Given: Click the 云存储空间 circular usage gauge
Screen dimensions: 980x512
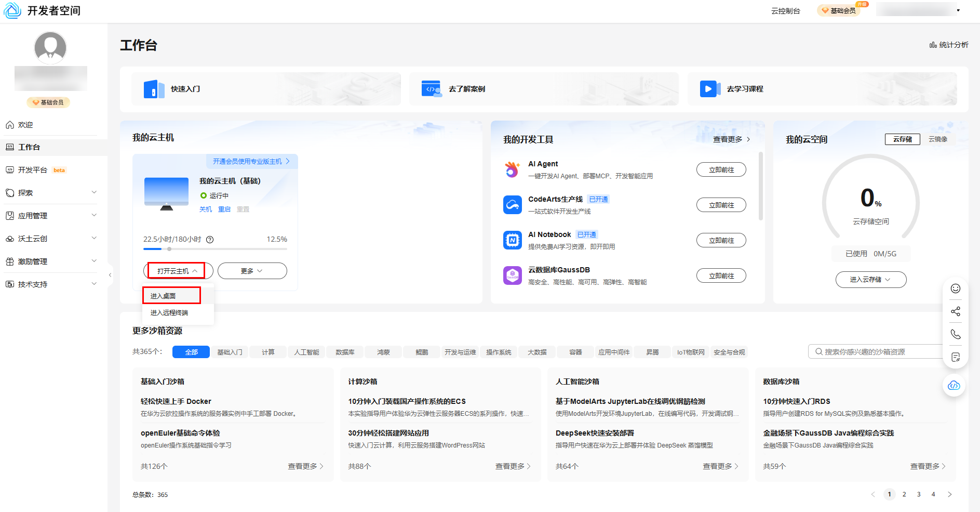Looking at the screenshot, I should 871,196.
